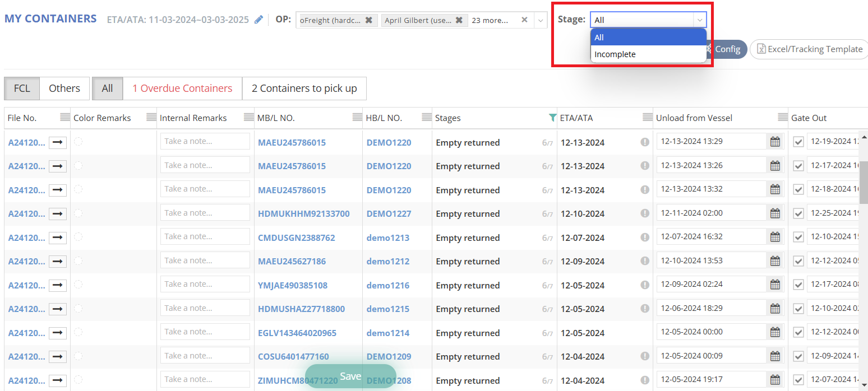Open the MB/L NO. column menu icon

coord(357,118)
